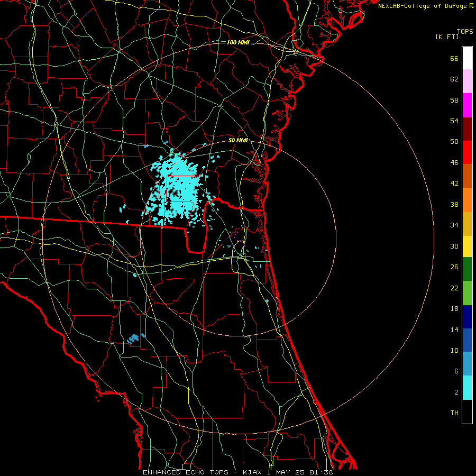Image resolution: width=476 pixels, height=476 pixels.
Task: Click the legend value 22
Action: pos(454,288)
